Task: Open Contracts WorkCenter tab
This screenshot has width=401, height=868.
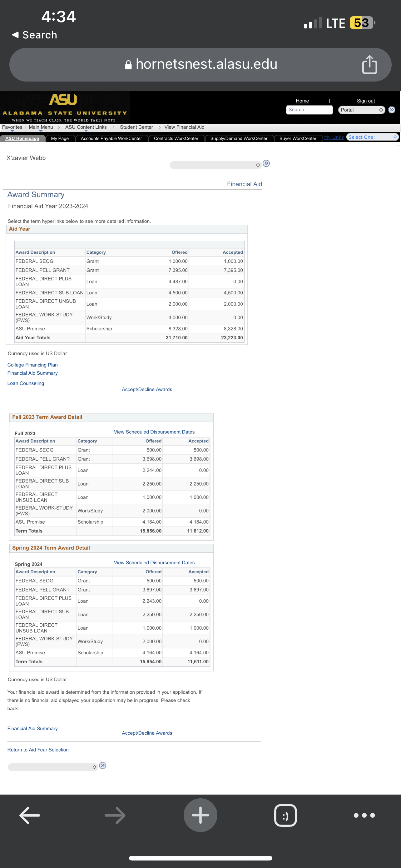Action: 176,138
